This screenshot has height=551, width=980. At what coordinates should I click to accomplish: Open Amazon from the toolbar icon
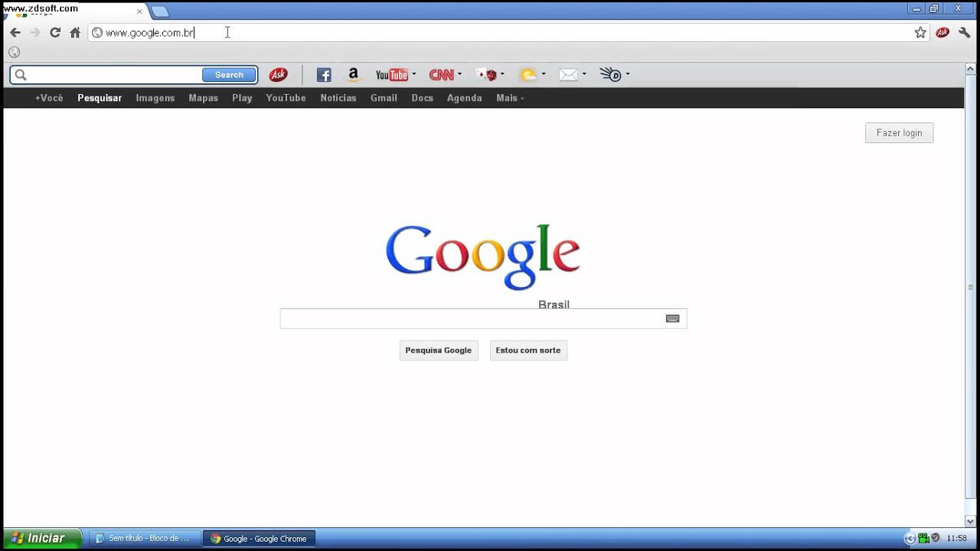point(353,74)
